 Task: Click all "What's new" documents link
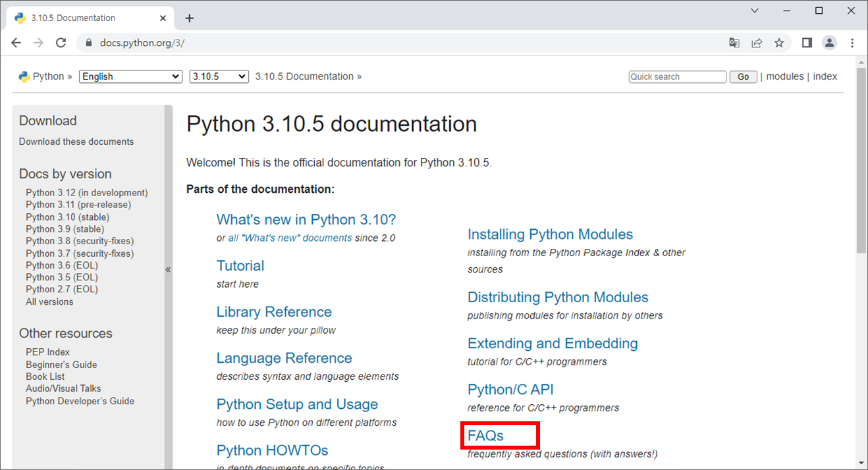click(290, 238)
